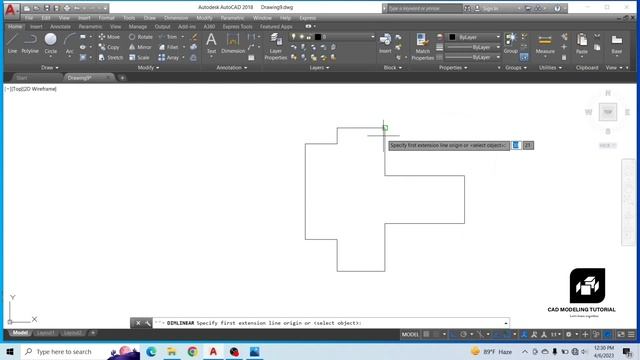Select the Arc tool

coord(70,44)
